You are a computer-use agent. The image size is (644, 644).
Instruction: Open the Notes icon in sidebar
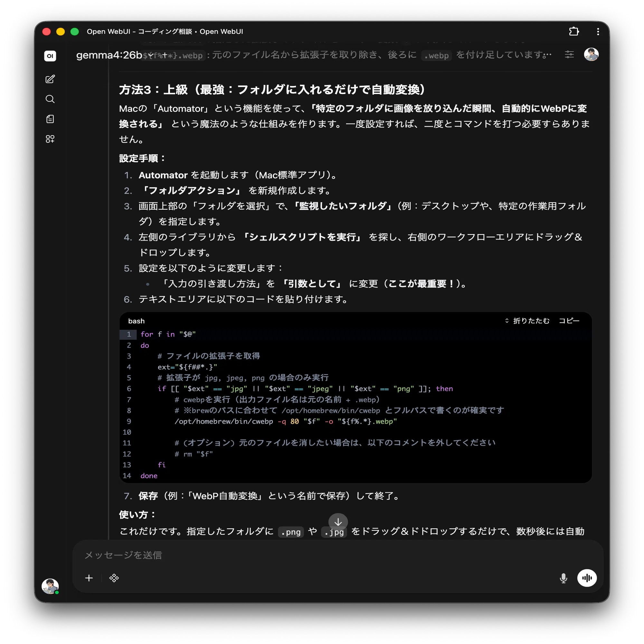pyautogui.click(x=50, y=119)
